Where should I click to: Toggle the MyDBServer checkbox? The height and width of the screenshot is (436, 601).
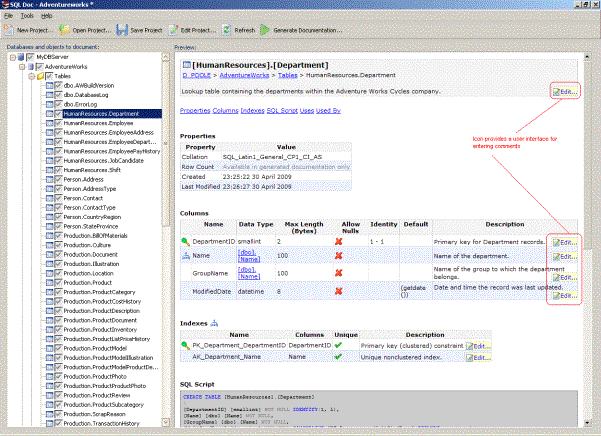tap(28, 57)
